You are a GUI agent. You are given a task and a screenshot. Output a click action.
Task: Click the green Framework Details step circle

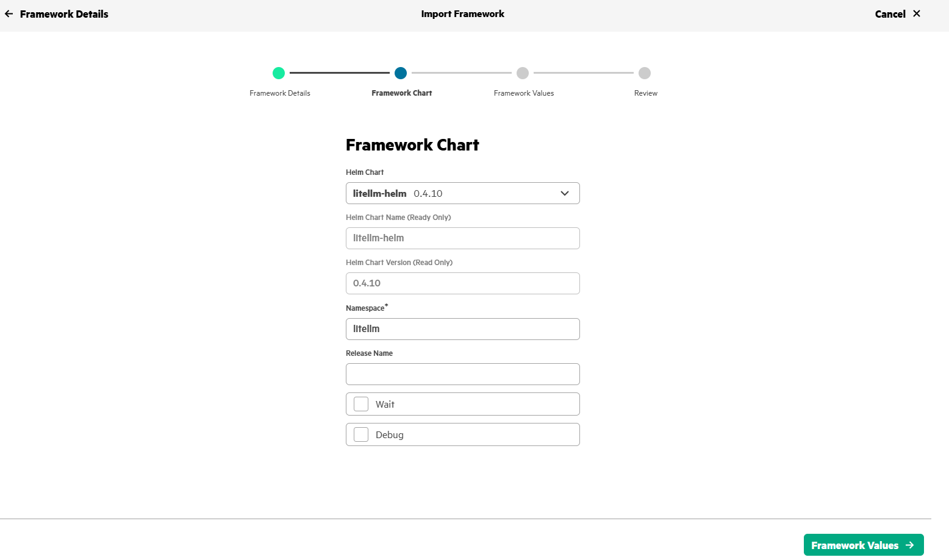tap(279, 73)
